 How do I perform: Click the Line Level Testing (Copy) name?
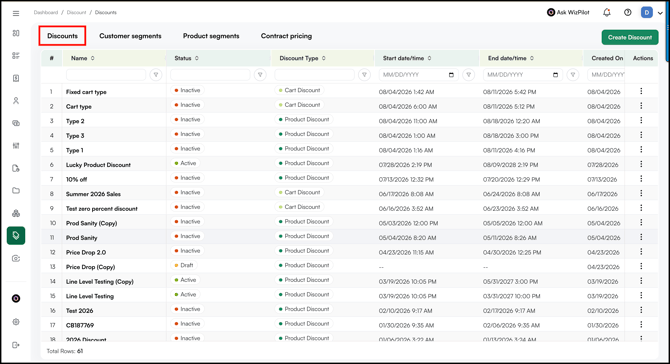[100, 282]
